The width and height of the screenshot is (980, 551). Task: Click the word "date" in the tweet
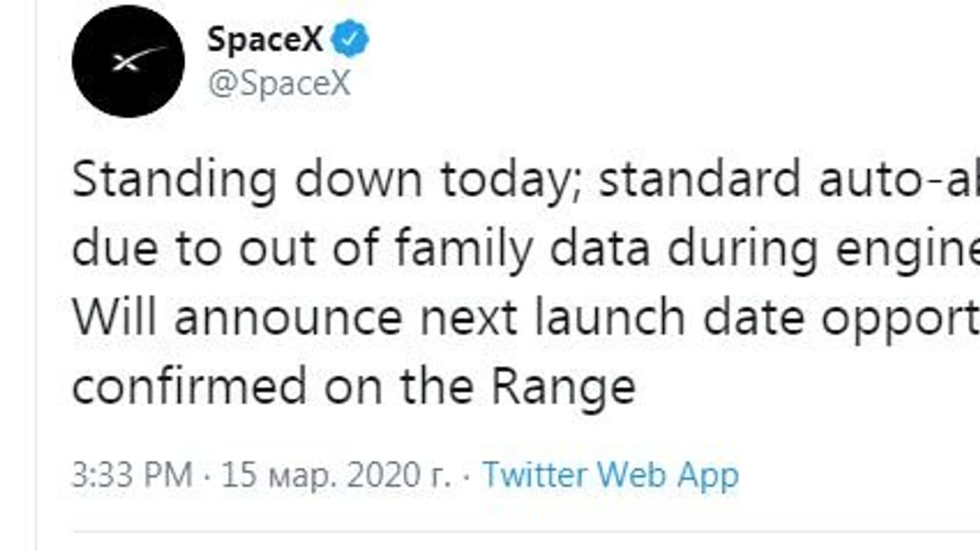[753, 318]
